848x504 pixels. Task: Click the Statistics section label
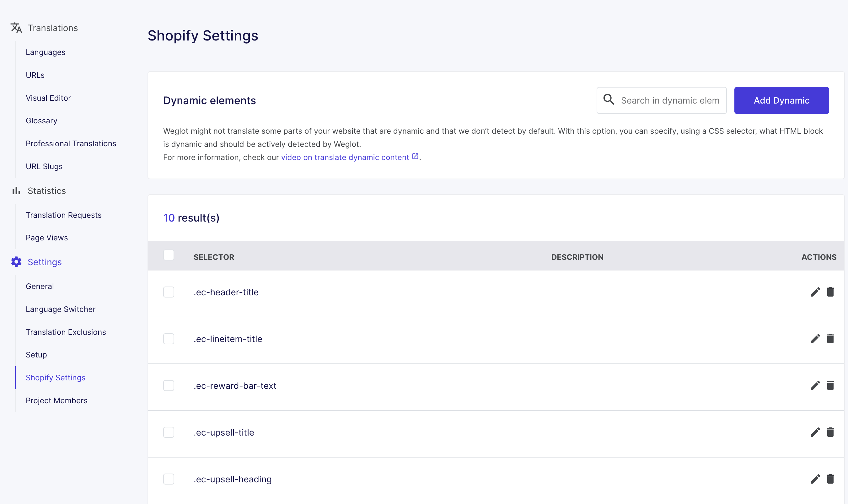click(46, 191)
